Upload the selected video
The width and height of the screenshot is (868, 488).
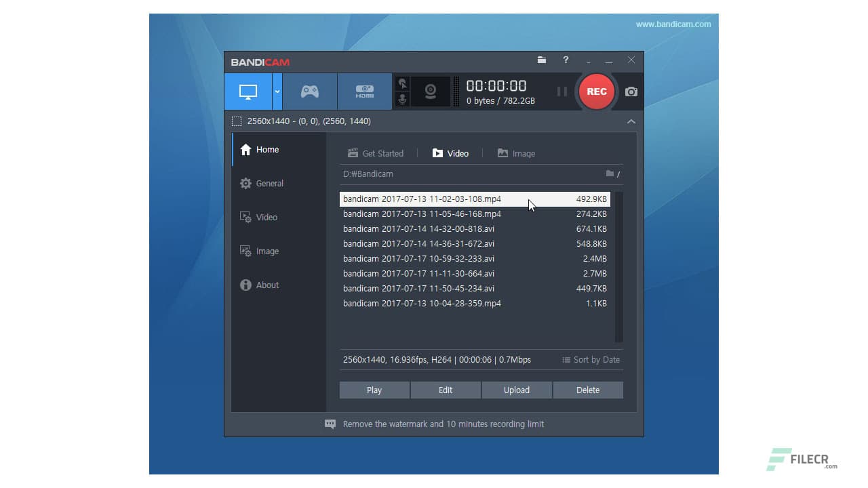(517, 390)
